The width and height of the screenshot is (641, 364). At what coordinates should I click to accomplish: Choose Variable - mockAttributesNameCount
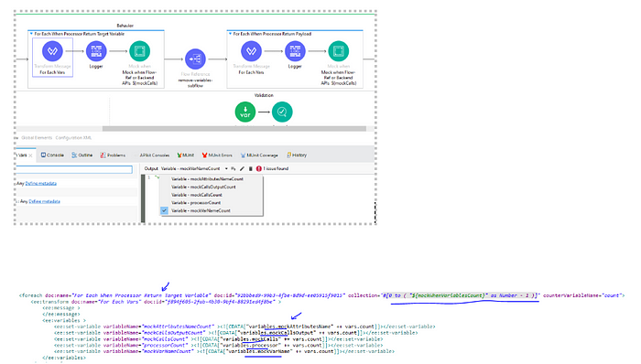tap(207, 179)
